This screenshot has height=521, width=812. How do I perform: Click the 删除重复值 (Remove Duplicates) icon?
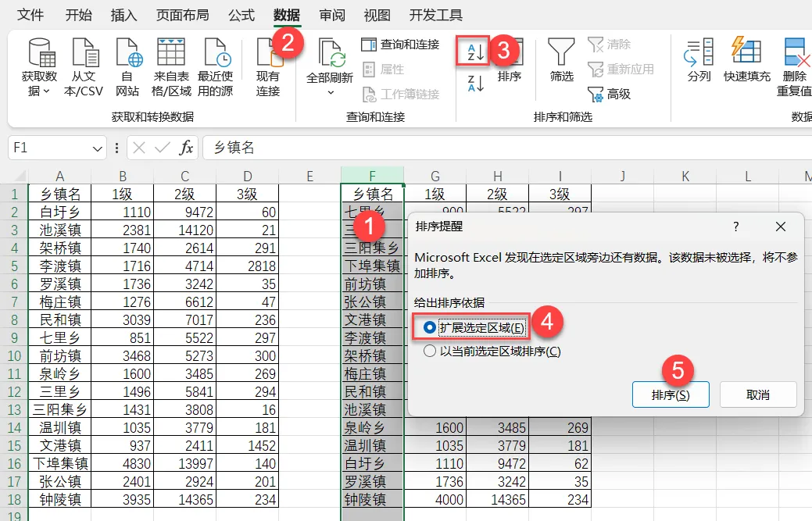click(x=796, y=52)
